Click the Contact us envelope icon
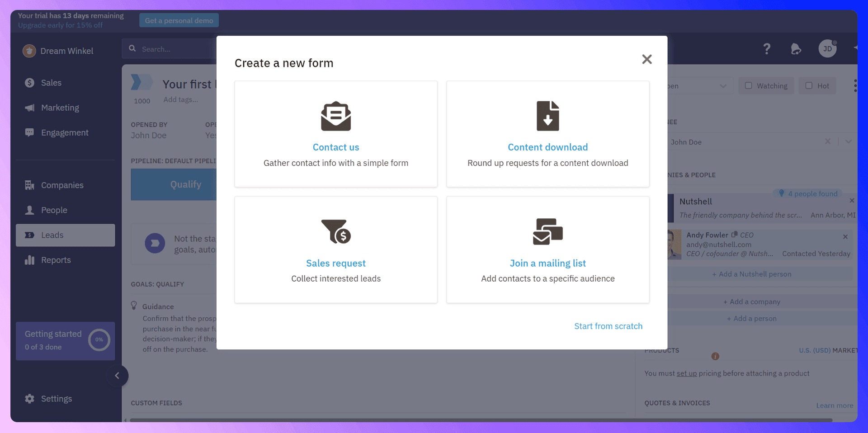Screen dimensions: 868x433 pyautogui.click(x=336, y=116)
